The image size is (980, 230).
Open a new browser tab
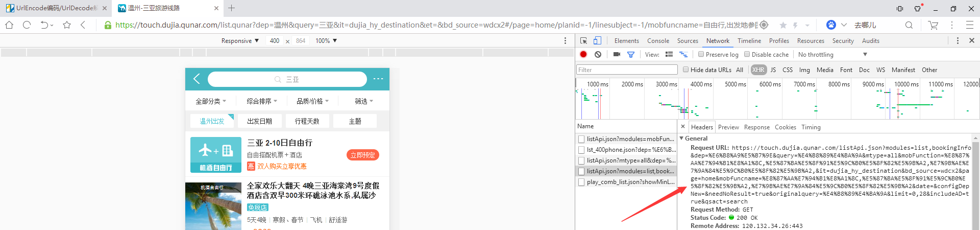point(231,8)
